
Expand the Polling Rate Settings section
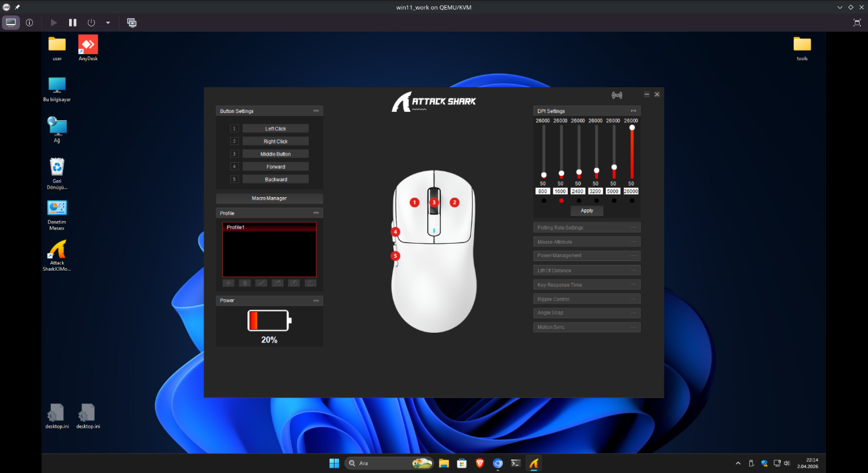[586, 227]
